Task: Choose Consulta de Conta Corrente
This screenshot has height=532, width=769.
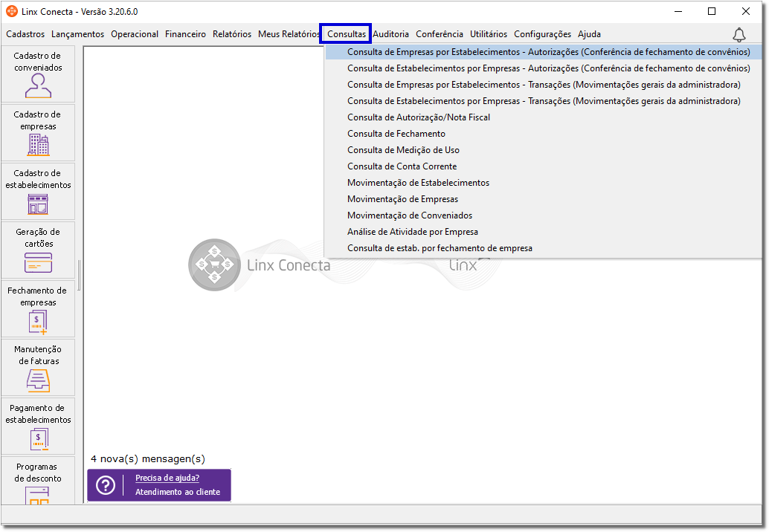Action: 544,166
